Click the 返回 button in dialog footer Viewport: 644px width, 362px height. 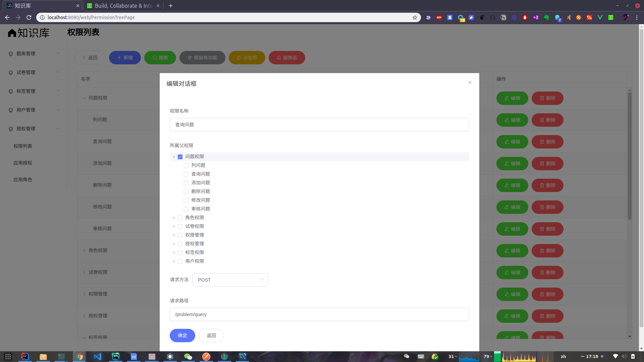[x=211, y=336]
